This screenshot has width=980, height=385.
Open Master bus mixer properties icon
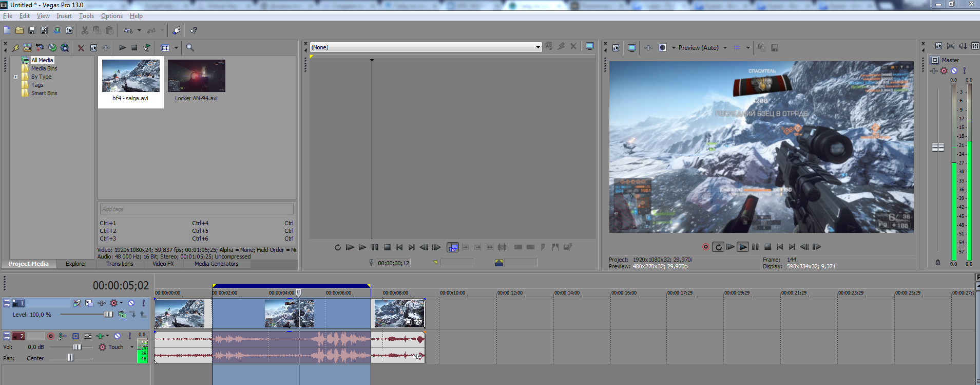coord(939,46)
